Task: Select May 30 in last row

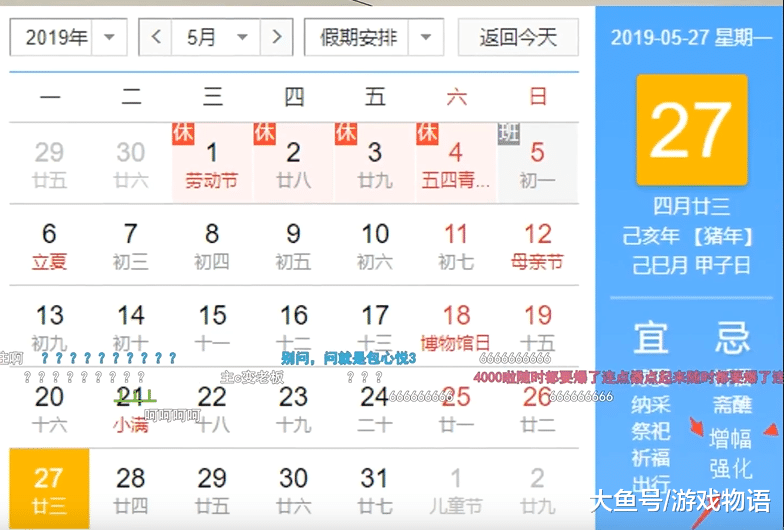Action: (294, 489)
